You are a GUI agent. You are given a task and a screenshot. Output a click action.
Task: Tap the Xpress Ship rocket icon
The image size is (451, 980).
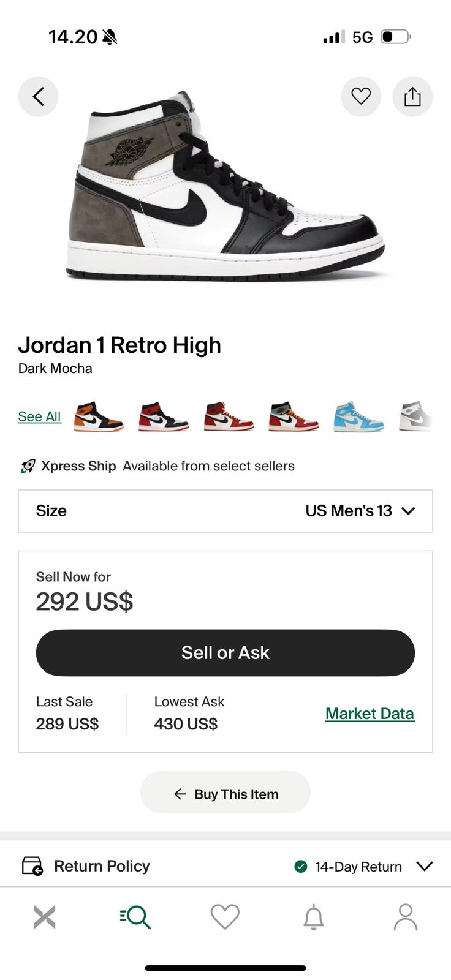[28, 466]
